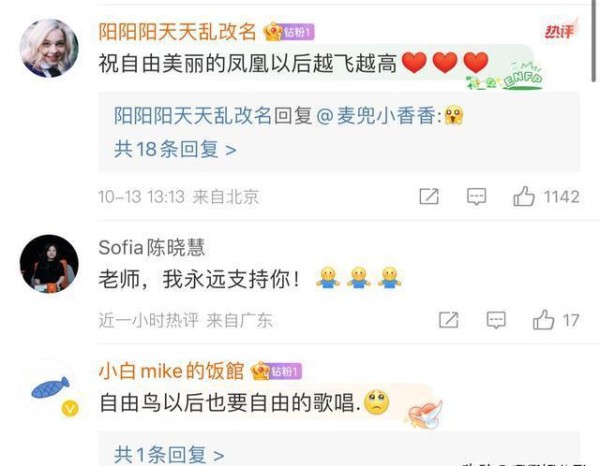The height and width of the screenshot is (466, 600).
Task: Tap the 热评 hot comment badge
Action: (560, 30)
